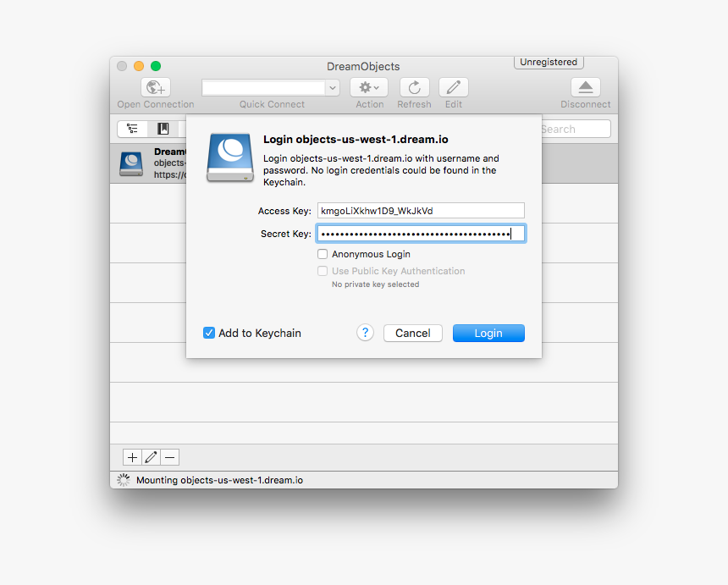Click the Login button

pos(488,333)
